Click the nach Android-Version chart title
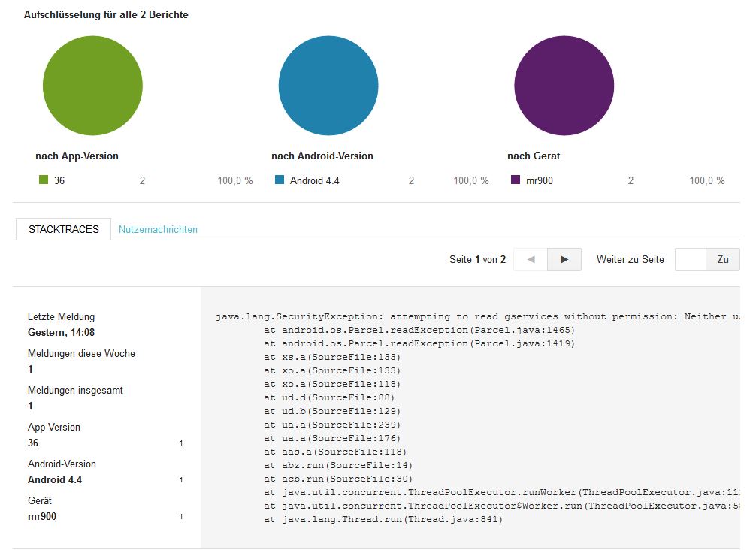This screenshot has height=550, width=756. 322,156
